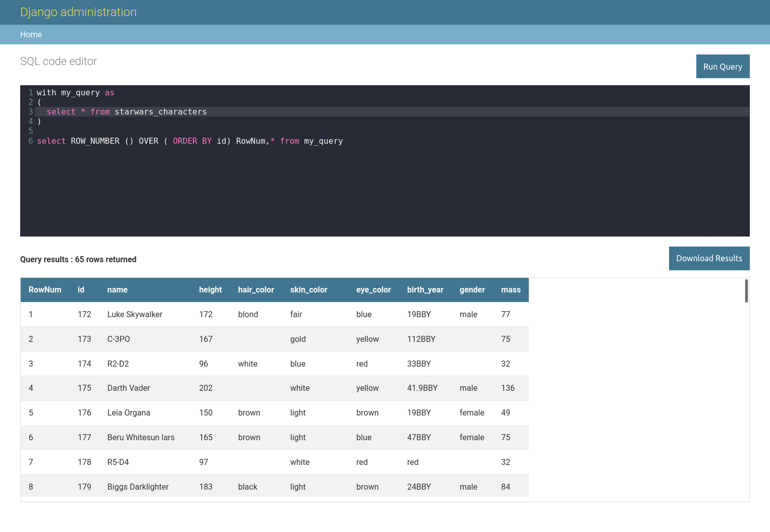Screen dimensions: 770x532
Task: Click the birth_year column header
Action: [x=425, y=289]
